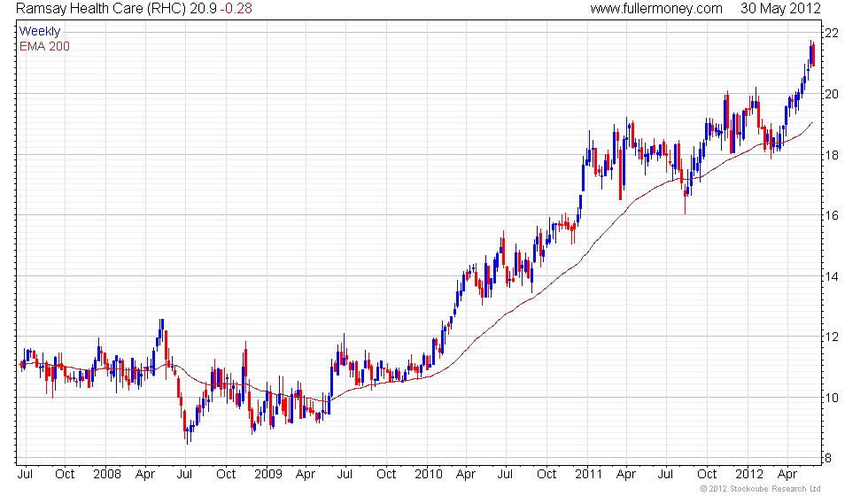The height and width of the screenshot is (496, 868).
Task: Click the Apr label just after 2010
Action: [466, 475]
